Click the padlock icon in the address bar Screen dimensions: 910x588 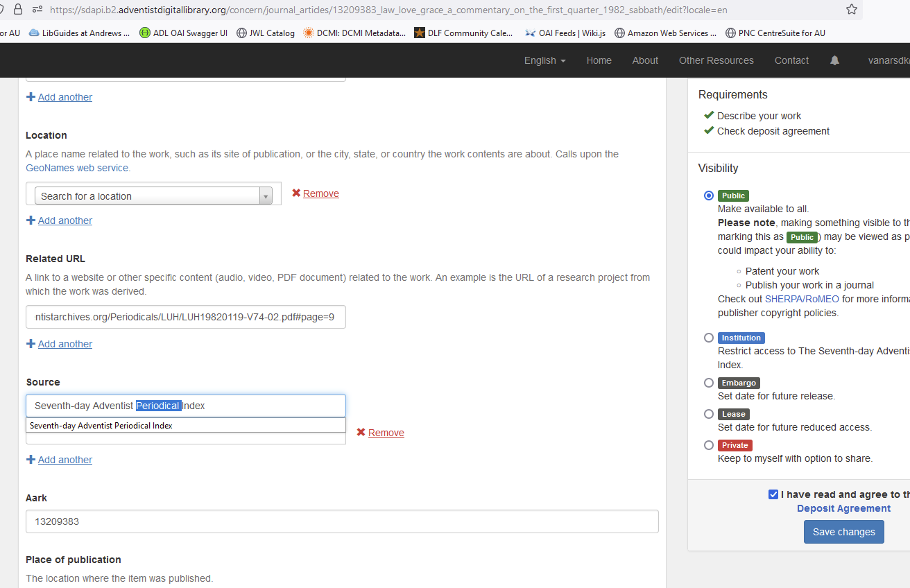(x=17, y=10)
